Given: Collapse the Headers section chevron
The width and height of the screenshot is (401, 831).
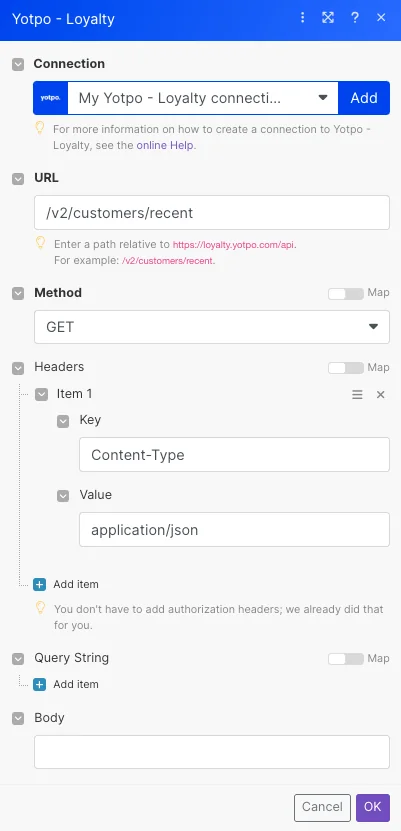Looking at the screenshot, I should (19, 368).
